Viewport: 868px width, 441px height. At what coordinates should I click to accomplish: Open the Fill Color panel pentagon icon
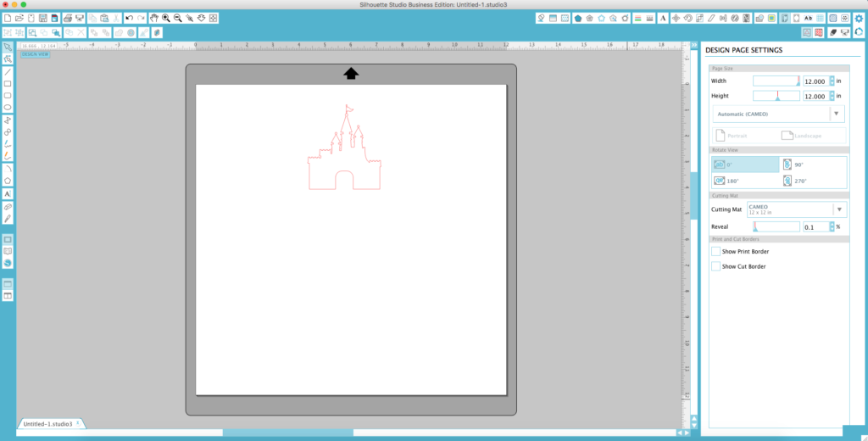point(578,19)
